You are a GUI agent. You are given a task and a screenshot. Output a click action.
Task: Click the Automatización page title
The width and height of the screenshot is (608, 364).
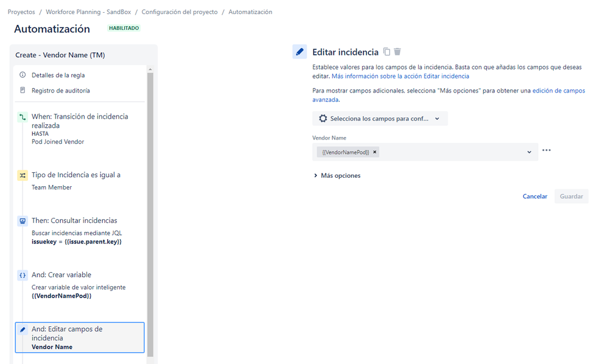point(52,29)
